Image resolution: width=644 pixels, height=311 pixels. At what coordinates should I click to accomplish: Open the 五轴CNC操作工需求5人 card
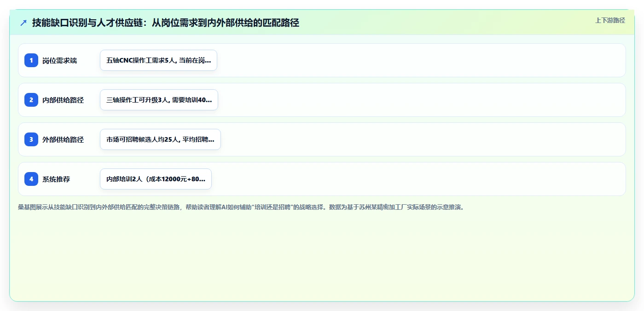pos(158,60)
